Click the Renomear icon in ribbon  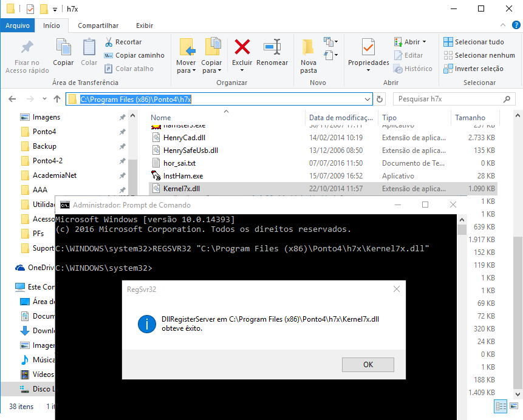(x=272, y=47)
